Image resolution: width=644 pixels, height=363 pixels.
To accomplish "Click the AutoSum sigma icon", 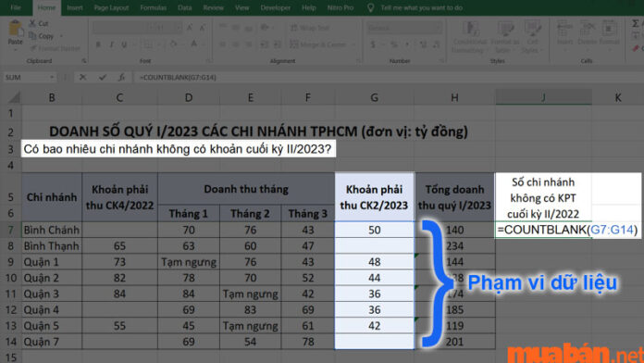I will 636,24.
